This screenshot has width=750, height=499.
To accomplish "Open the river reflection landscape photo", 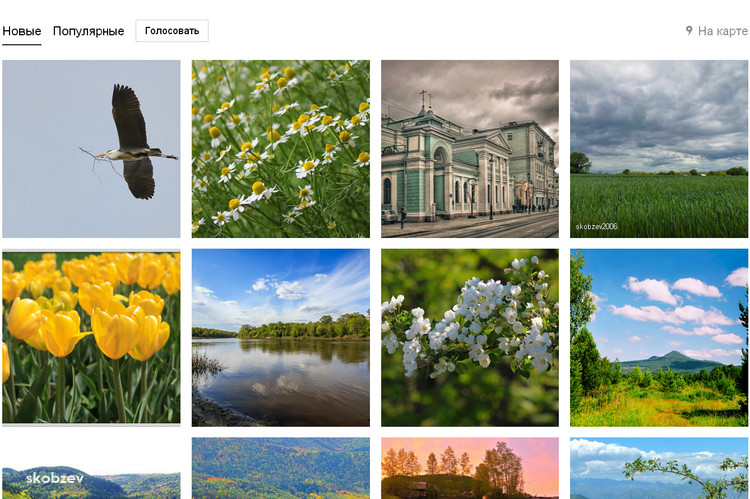I will pos(280,338).
